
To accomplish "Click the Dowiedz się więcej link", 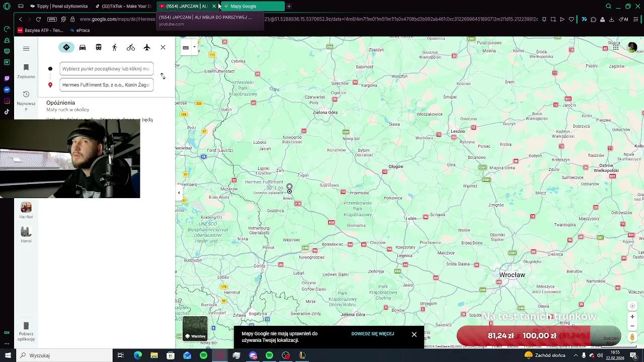I will coord(373,334).
